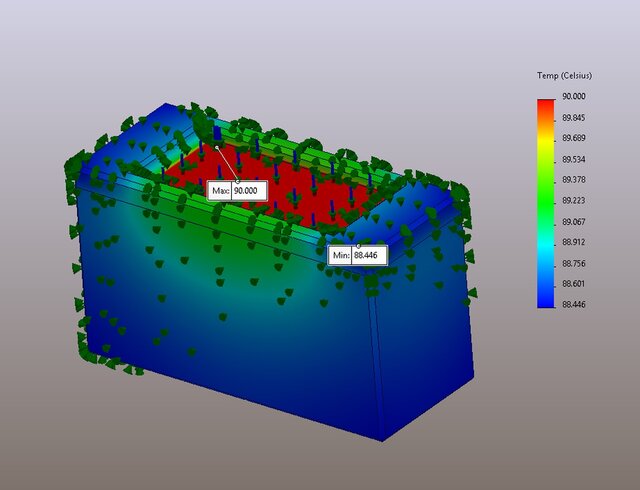Click the 89.378 legend value
Screen dimensions: 640x490
click(x=574, y=180)
